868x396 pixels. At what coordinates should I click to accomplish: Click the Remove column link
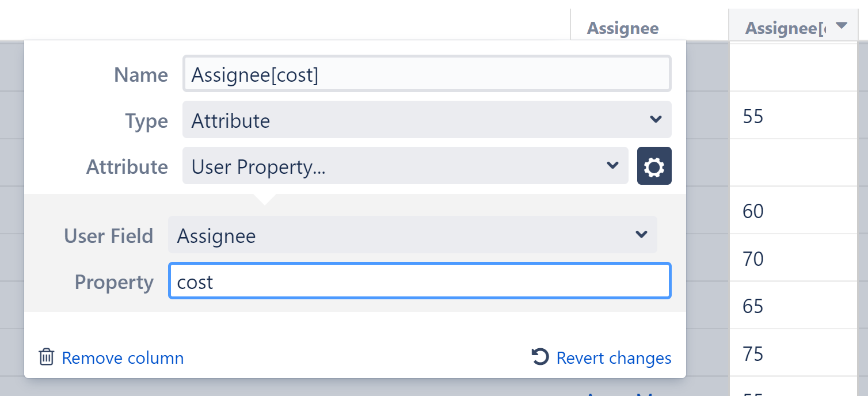122,357
